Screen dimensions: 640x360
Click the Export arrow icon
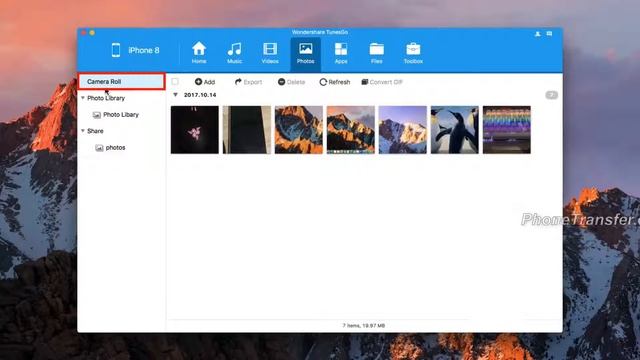pos(238,82)
